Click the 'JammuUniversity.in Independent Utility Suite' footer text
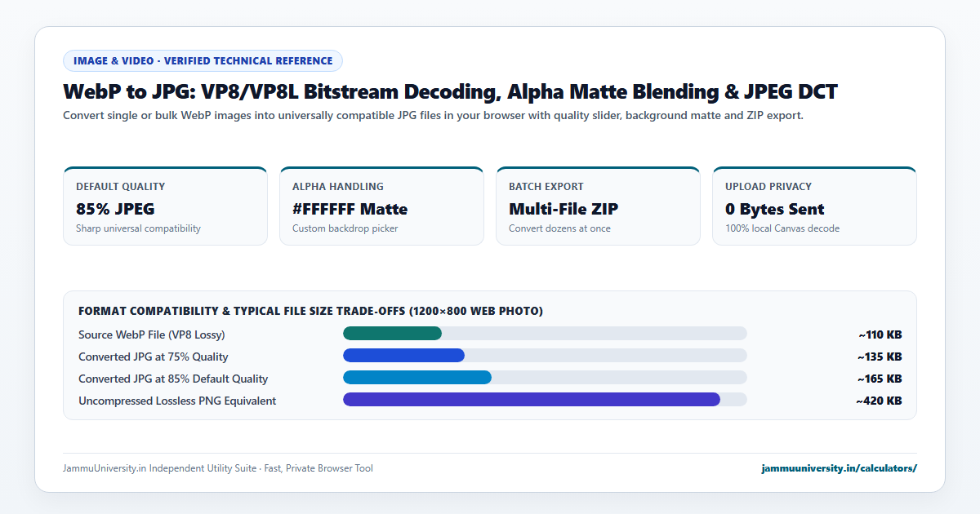980x514 pixels. coord(218,468)
